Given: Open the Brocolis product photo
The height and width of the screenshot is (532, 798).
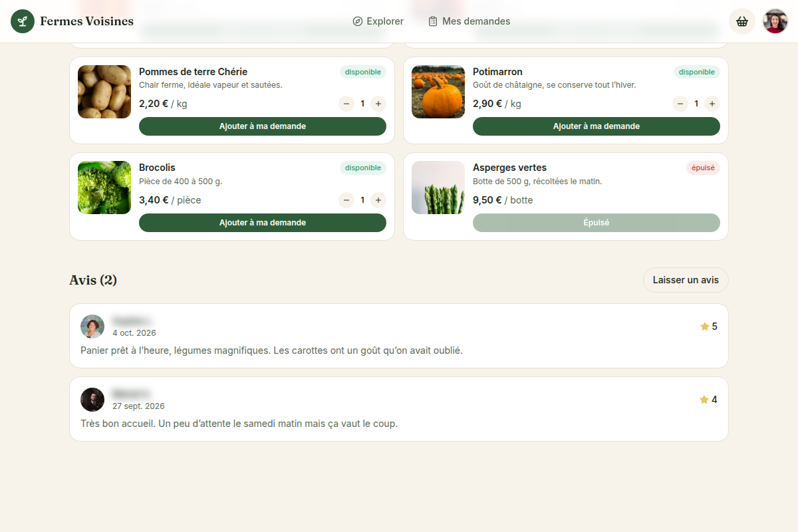Looking at the screenshot, I should point(104,188).
